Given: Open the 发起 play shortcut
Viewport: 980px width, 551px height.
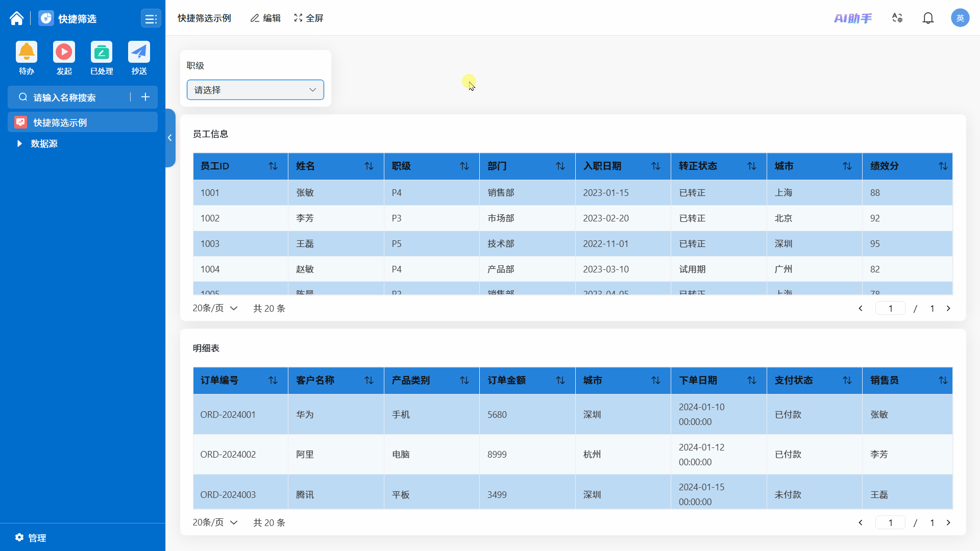Looking at the screenshot, I should pos(64,52).
